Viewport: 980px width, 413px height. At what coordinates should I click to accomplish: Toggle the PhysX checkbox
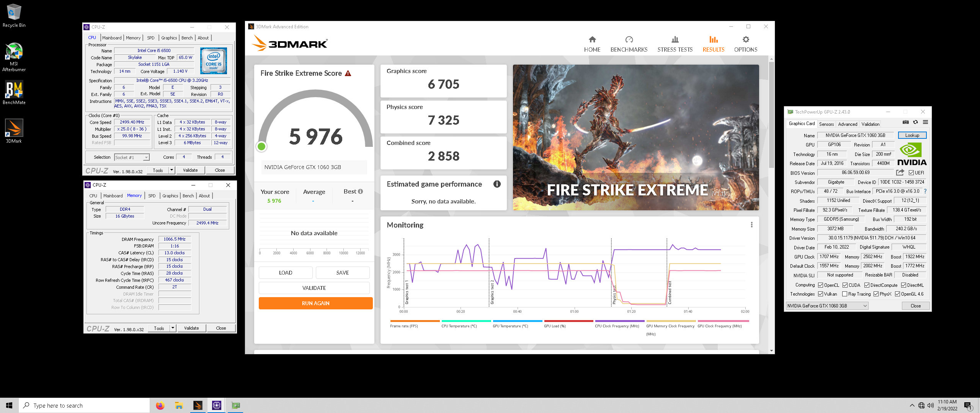pyautogui.click(x=876, y=294)
